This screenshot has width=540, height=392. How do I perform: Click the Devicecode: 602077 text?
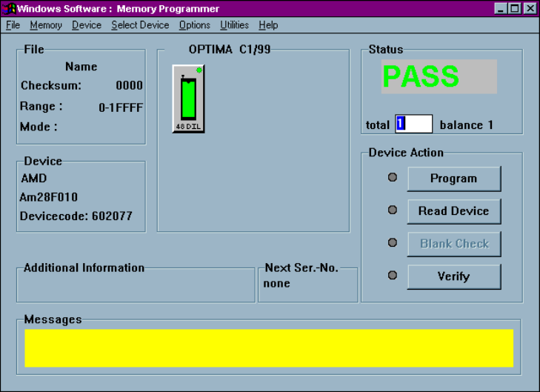[76, 216]
